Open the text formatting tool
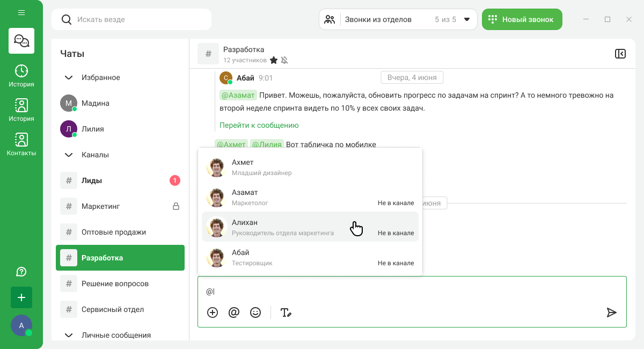The image size is (644, 349). point(286,312)
